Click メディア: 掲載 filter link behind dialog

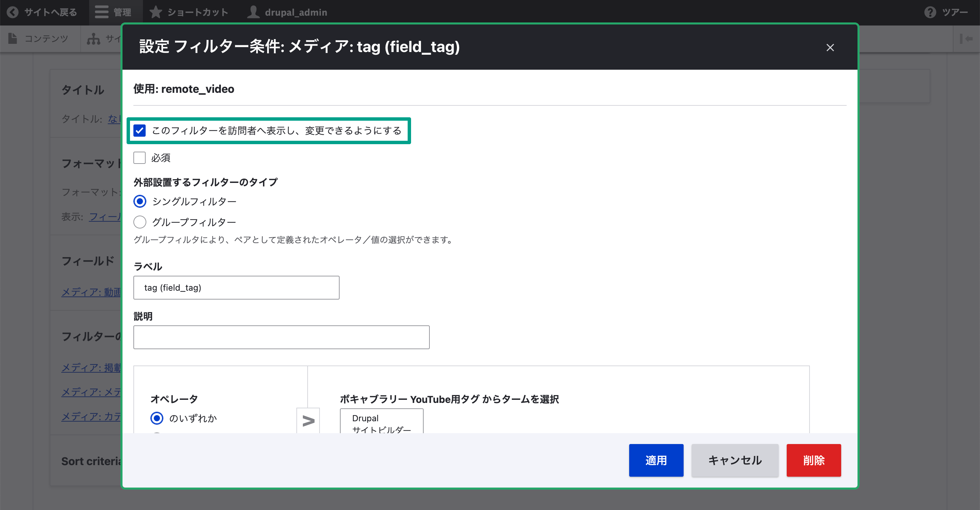point(91,368)
